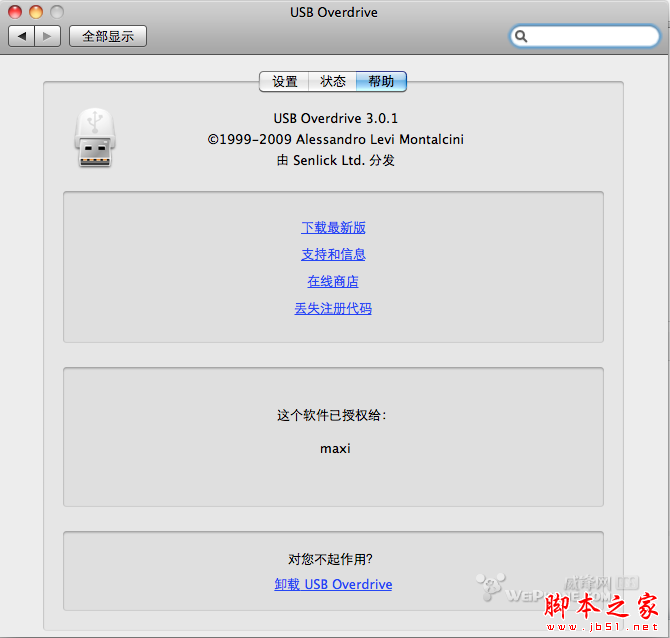The image size is (670, 638).
Task: Click the back arrow navigation button
Action: click(22, 36)
